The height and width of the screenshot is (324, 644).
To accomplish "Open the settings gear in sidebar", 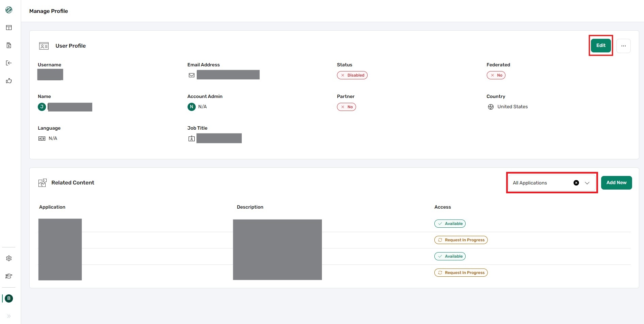I will [x=9, y=258].
